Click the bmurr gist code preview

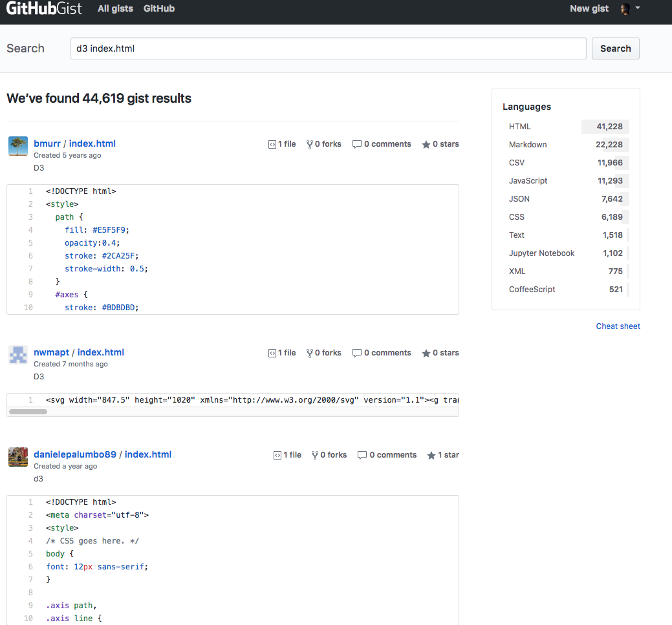(x=233, y=249)
